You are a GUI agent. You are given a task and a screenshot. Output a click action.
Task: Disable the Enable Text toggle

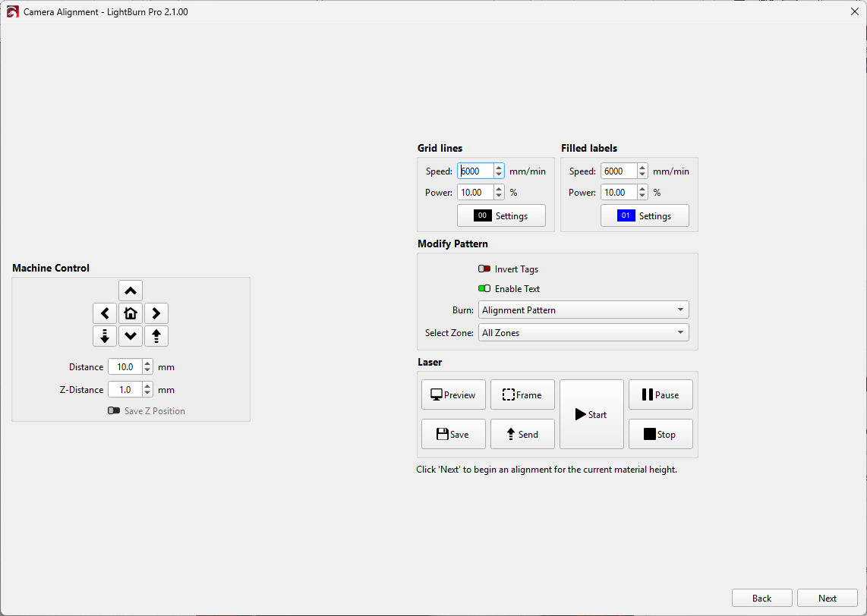(484, 289)
